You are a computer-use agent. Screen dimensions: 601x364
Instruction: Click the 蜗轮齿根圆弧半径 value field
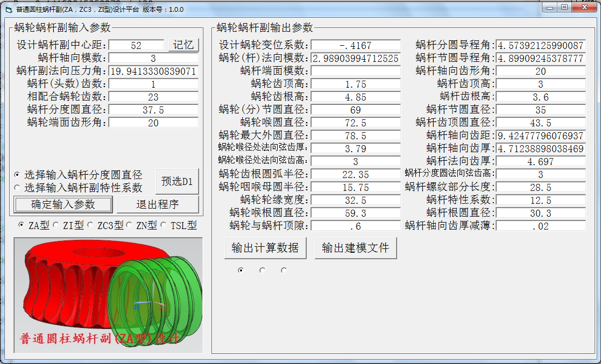[356, 174]
